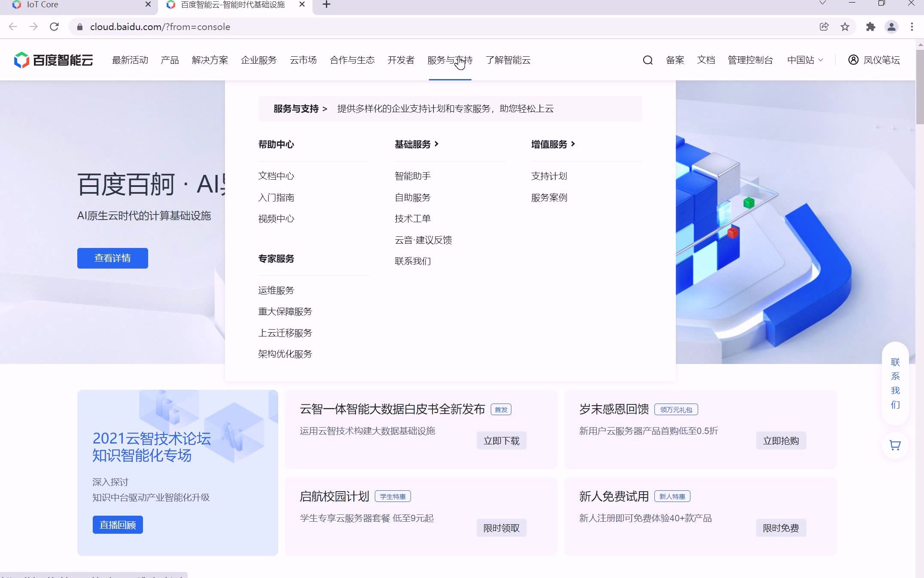This screenshot has width=924, height=578.
Task: Click the 备案 link in the header
Action: (x=675, y=60)
